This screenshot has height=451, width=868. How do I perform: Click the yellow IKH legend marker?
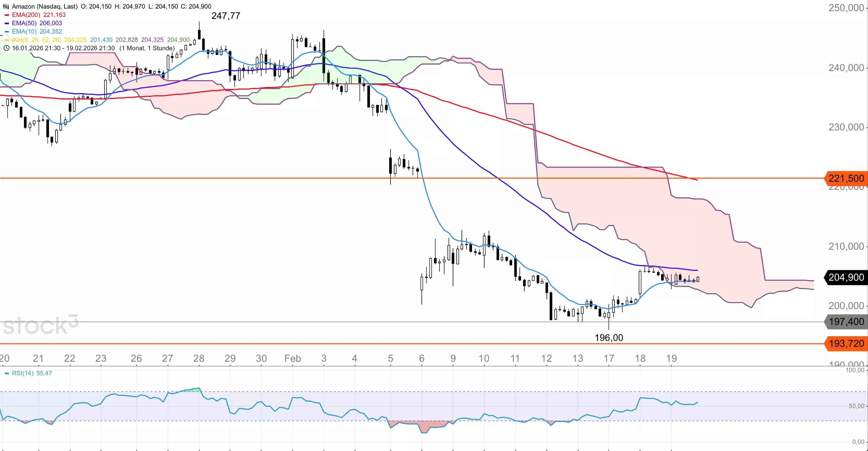(x=6, y=40)
